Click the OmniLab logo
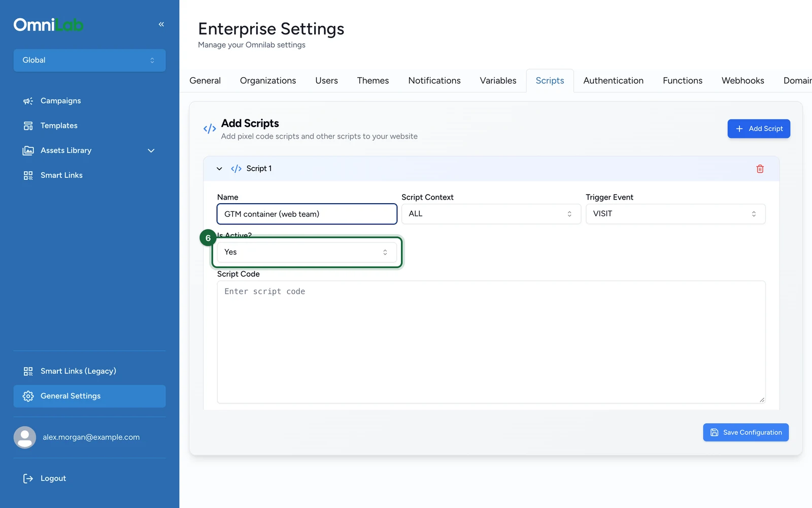The image size is (812, 508). pyautogui.click(x=49, y=24)
